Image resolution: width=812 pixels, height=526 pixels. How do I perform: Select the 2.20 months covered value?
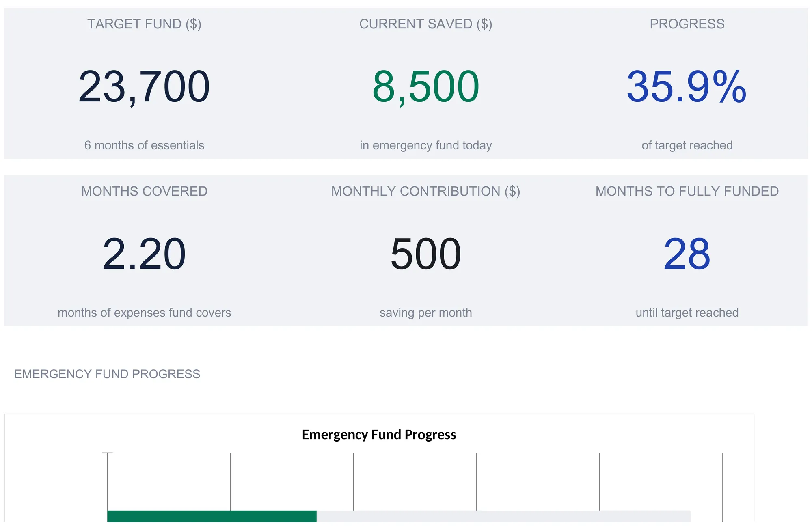click(144, 254)
